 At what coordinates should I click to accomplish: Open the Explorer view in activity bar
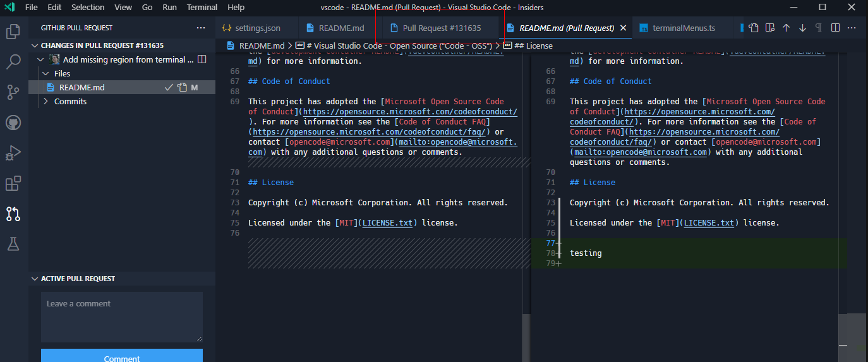point(13,31)
